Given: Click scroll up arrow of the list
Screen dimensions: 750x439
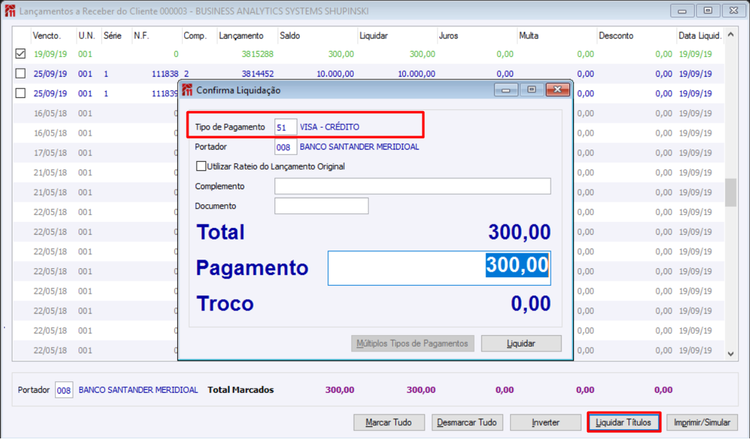Looking at the screenshot, I should (730, 34).
